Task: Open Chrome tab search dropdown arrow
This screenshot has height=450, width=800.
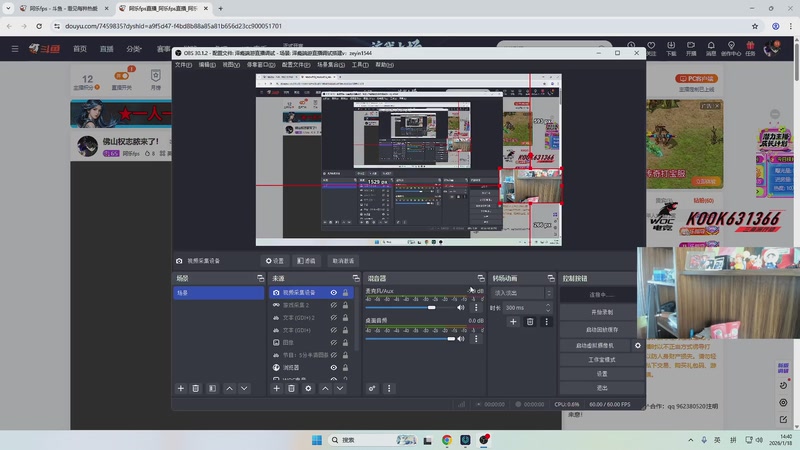Action: (x=8, y=8)
